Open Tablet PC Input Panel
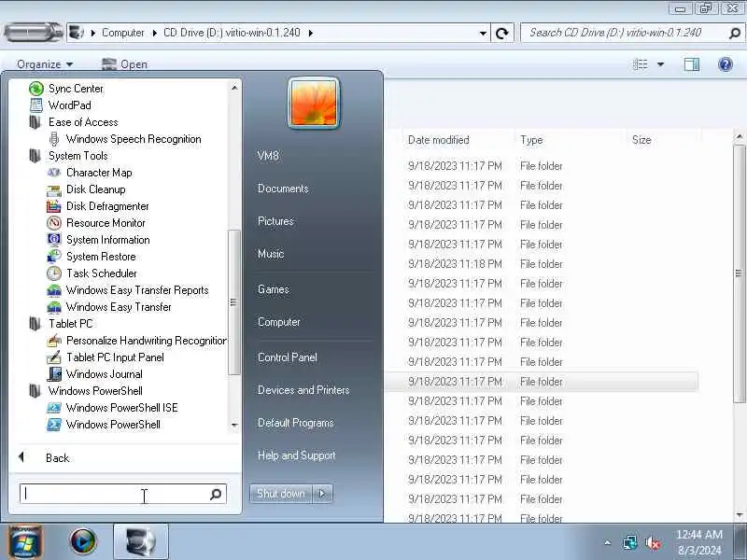The image size is (747, 560). (x=106, y=357)
